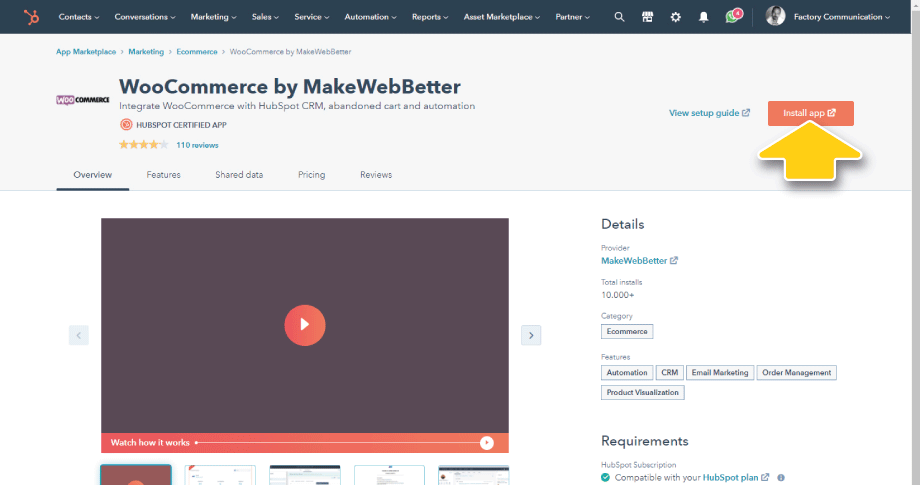This screenshot has width=920, height=485.
Task: Click the CRM feature tag
Action: tap(669, 372)
